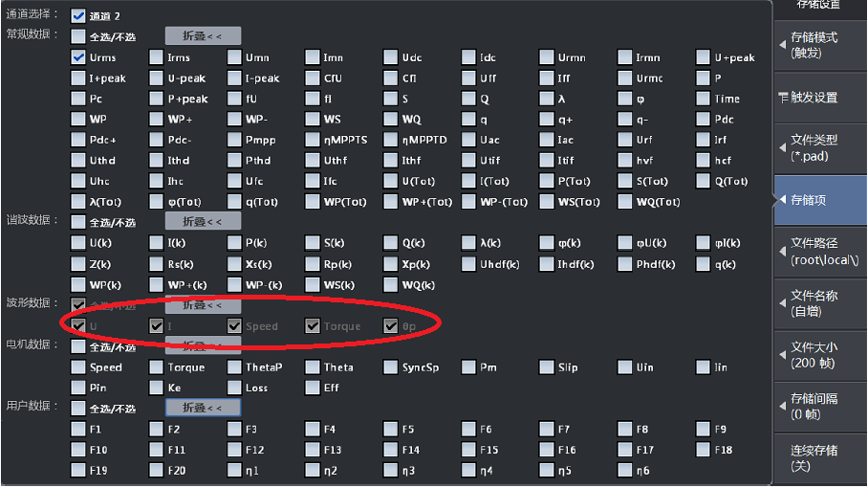Check the Pmpp option
The width and height of the screenshot is (868, 488).
234,140
